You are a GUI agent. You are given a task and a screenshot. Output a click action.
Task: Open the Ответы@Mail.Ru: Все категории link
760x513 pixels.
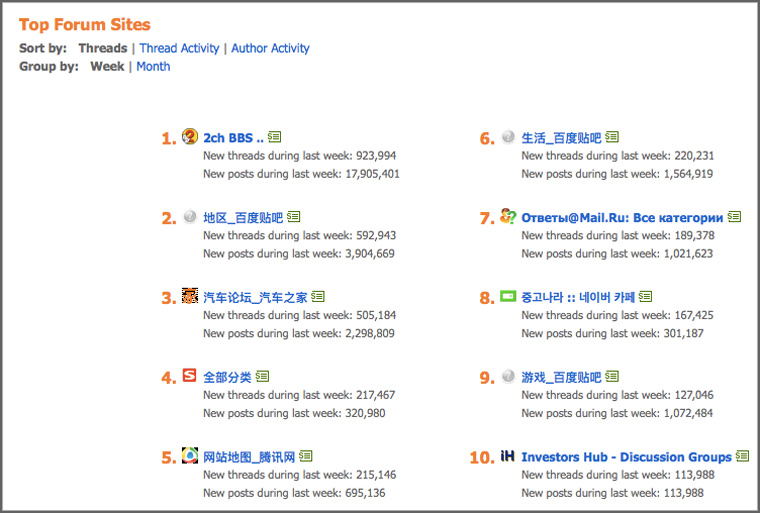click(622, 217)
